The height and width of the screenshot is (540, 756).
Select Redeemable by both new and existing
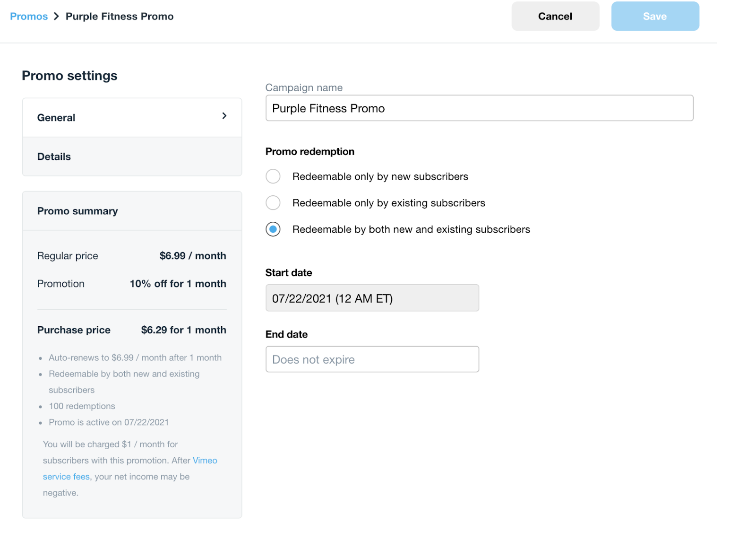point(273,229)
